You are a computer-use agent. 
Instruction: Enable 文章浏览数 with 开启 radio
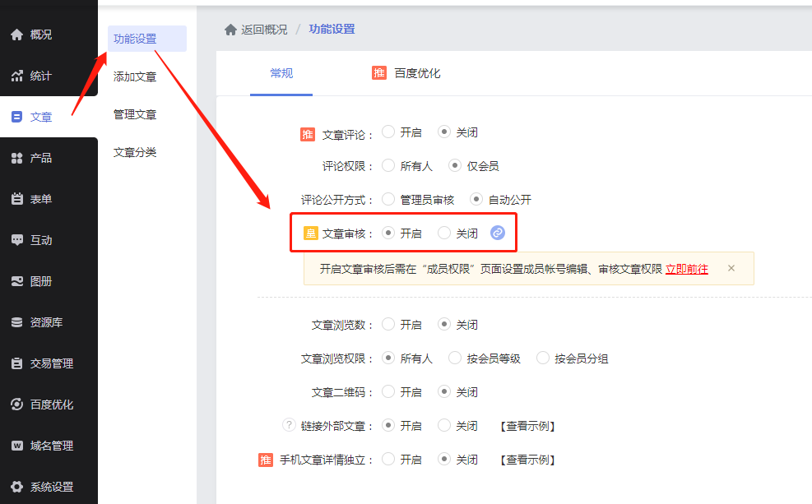pos(388,325)
